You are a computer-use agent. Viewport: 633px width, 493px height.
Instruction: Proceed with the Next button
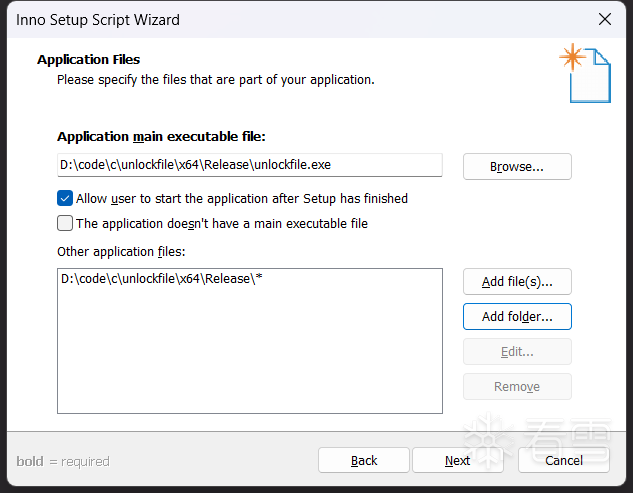[x=457, y=460]
